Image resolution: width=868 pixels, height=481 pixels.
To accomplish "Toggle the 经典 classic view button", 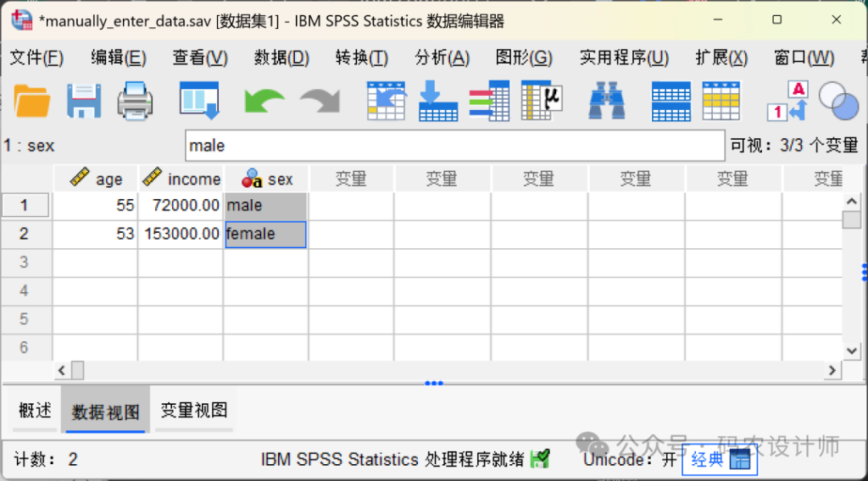I will coord(719,460).
